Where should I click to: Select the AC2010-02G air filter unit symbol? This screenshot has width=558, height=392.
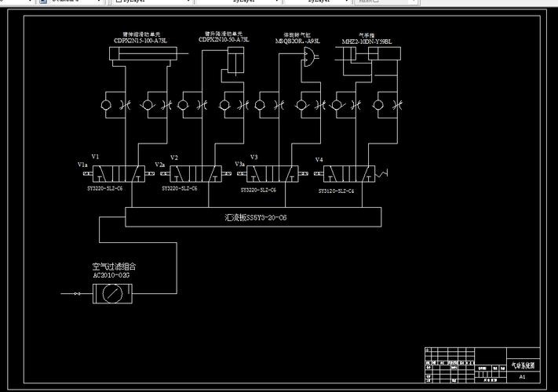tap(112, 293)
